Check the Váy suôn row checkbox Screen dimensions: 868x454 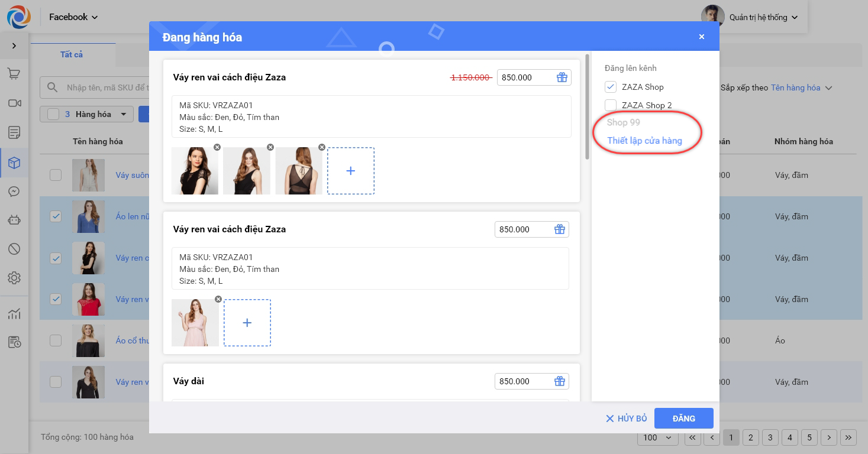tap(56, 175)
